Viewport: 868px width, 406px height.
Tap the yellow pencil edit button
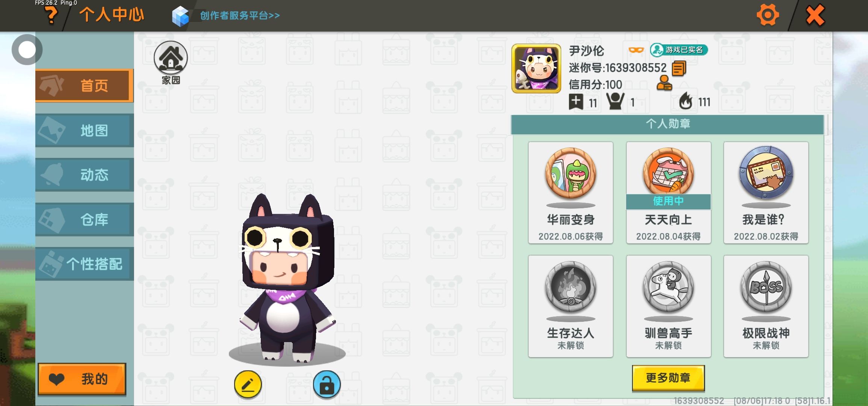[248, 384]
